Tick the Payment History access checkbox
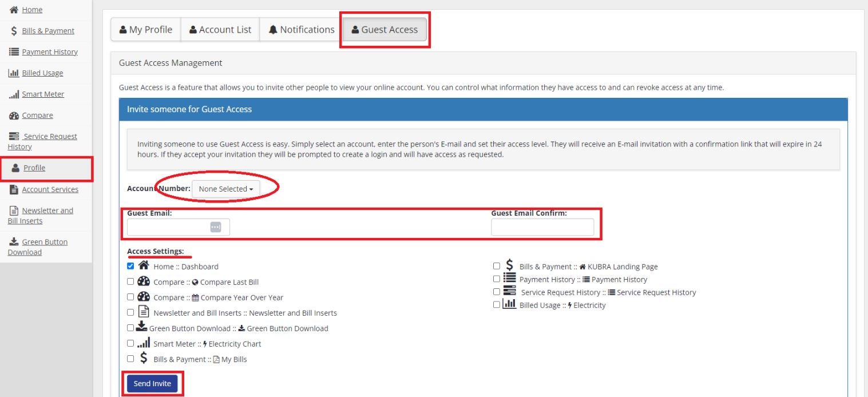The height and width of the screenshot is (397, 868). pyautogui.click(x=496, y=279)
